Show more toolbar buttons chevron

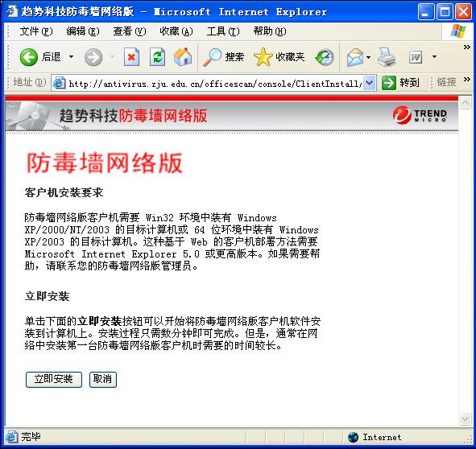click(x=466, y=47)
